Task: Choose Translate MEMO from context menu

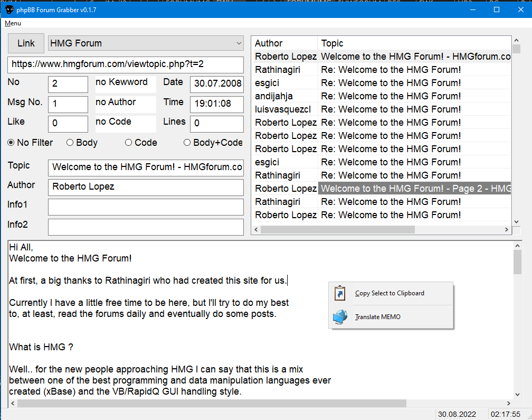Action: (x=377, y=317)
